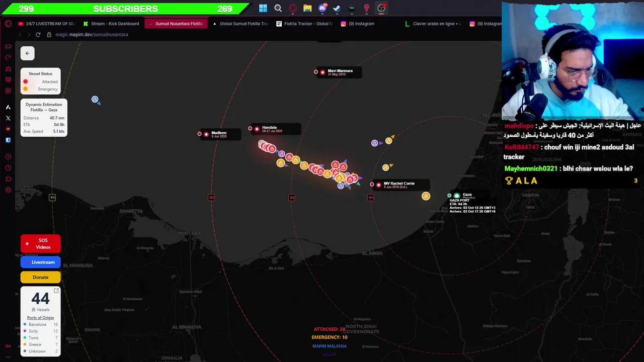Click the blue Livestream button
Image resolution: width=644 pixels, height=362 pixels.
[x=41, y=262]
